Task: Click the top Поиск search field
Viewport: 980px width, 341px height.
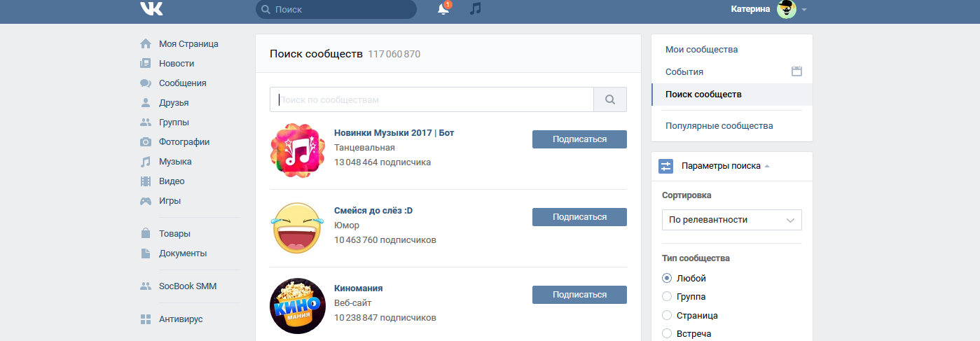Action: 336,10
